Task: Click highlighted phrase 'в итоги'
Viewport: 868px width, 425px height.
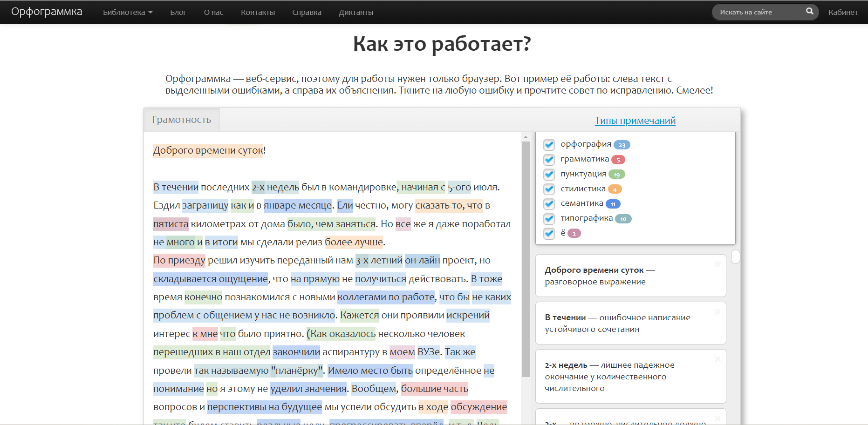Action: click(221, 242)
